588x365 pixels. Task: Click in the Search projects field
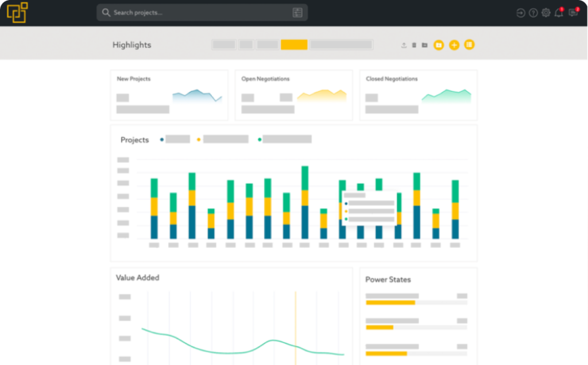195,13
